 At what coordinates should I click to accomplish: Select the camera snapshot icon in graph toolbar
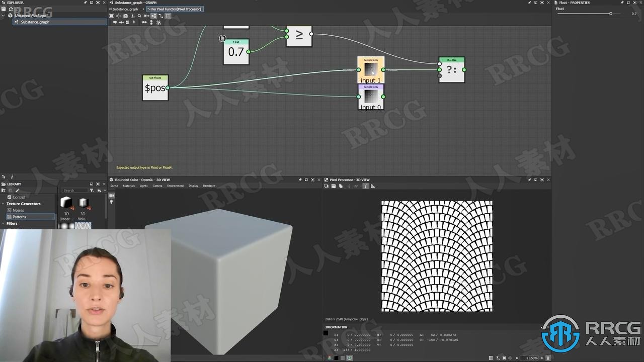(125, 16)
